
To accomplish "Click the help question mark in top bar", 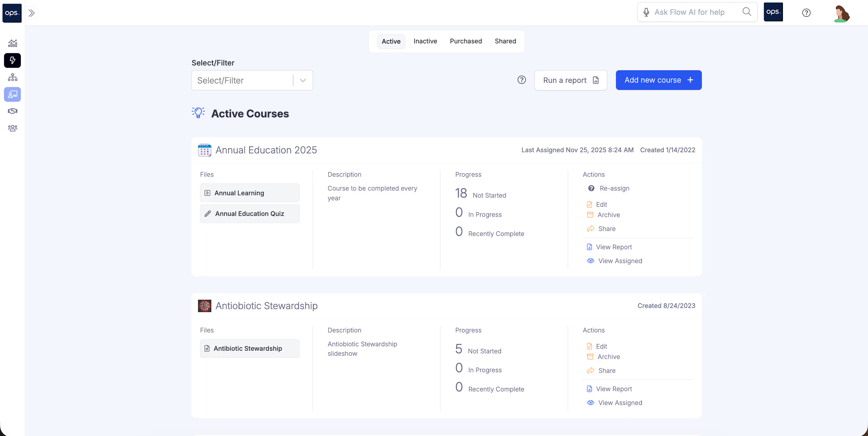I will pyautogui.click(x=806, y=13).
